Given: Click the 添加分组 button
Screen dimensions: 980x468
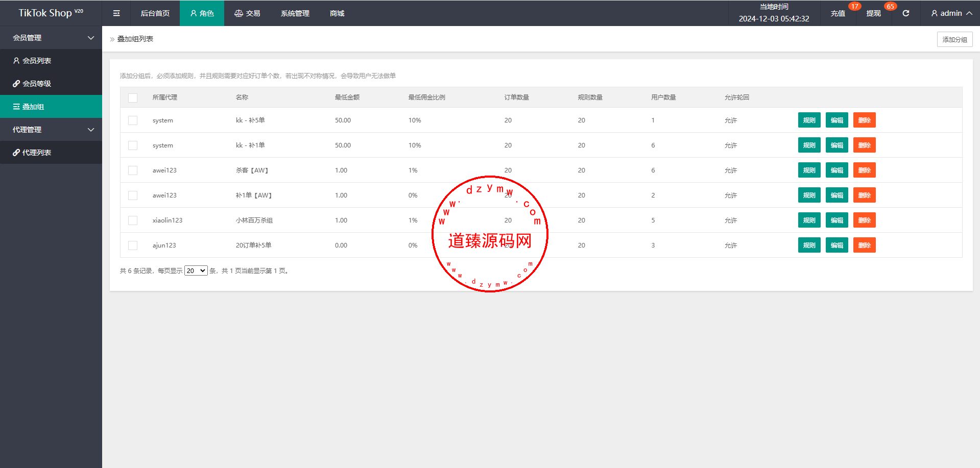Looking at the screenshot, I should click(954, 39).
